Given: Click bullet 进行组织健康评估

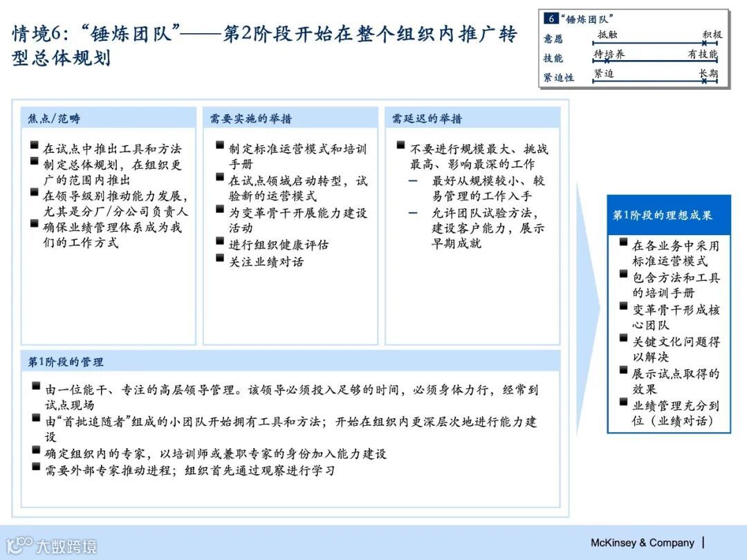Looking at the screenshot, I should pyautogui.click(x=278, y=245).
